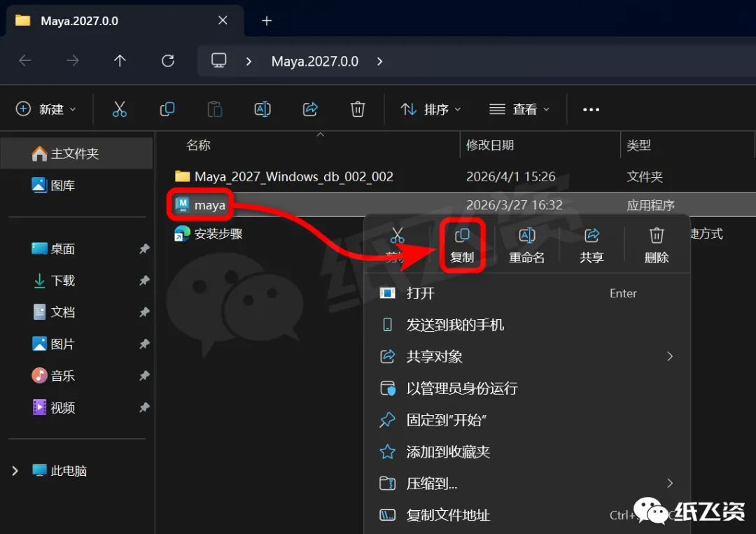Screen dimensions: 756x534
Task: Unpin 下载 using its pin icon
Action: point(144,281)
